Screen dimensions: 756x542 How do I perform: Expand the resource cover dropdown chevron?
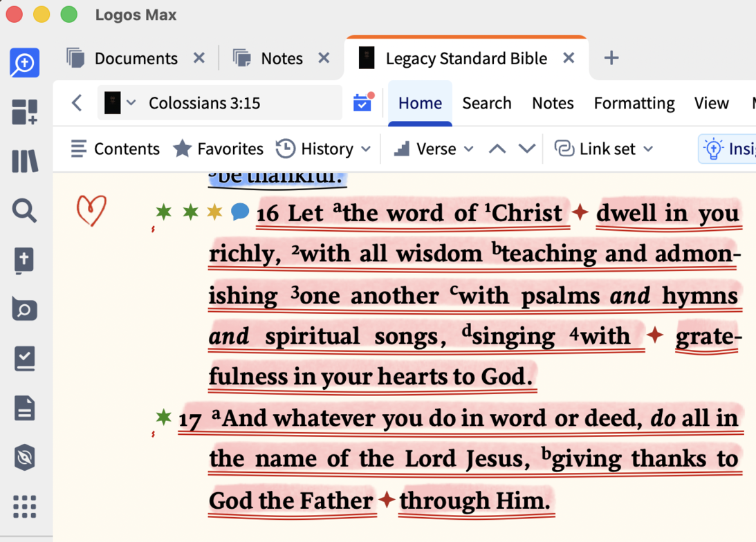point(131,102)
